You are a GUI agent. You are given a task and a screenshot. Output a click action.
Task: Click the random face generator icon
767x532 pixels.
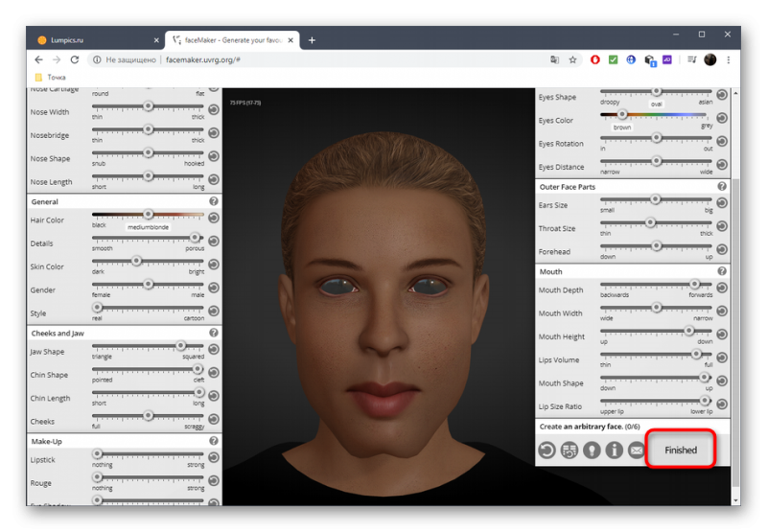point(569,450)
